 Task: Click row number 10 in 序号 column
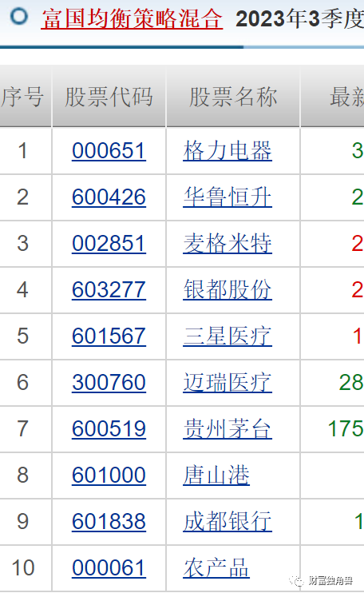23,567
